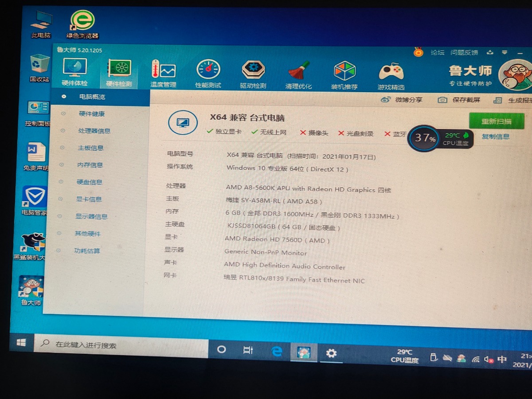
Task: Click the monitor text Generic Non-PnP Monitor
Action: (x=266, y=253)
